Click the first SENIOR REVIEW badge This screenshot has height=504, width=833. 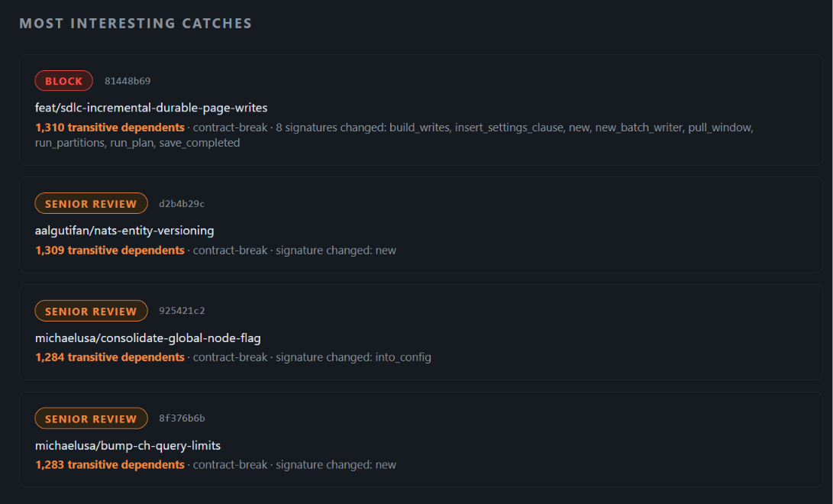[x=92, y=203]
